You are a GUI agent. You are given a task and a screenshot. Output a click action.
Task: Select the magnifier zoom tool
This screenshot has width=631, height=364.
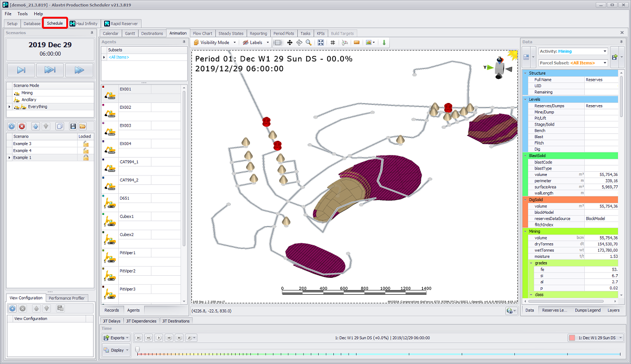308,43
